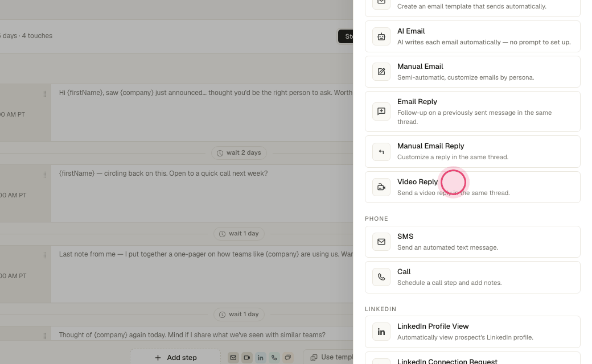Add chat step via message-bubbles shortcut icon
The width and height of the screenshot is (592, 364).
[287, 358]
